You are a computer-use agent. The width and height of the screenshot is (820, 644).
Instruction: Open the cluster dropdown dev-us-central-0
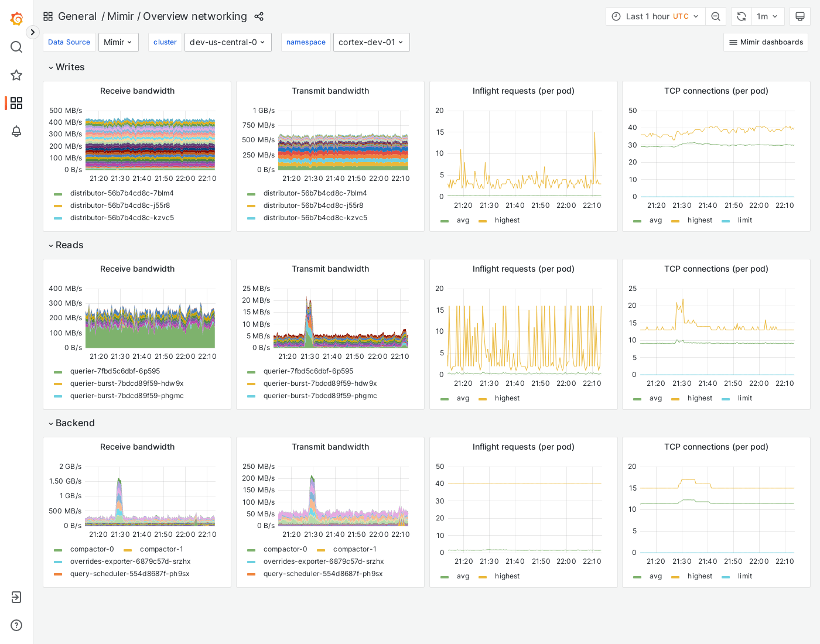click(228, 42)
